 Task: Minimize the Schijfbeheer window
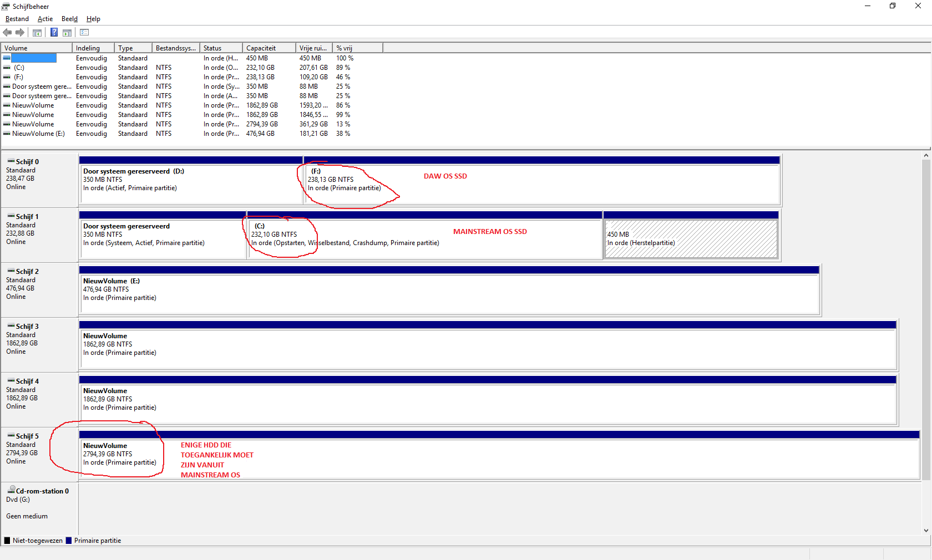tap(868, 6)
